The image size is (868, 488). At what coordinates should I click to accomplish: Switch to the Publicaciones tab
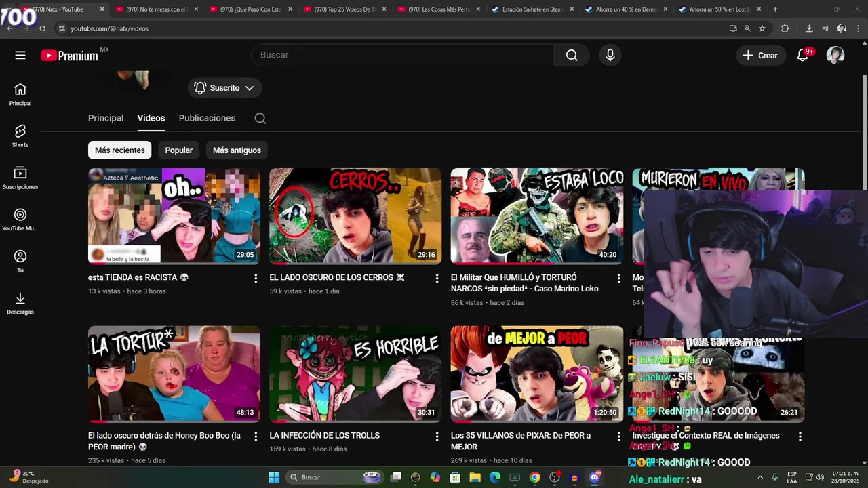click(x=207, y=118)
